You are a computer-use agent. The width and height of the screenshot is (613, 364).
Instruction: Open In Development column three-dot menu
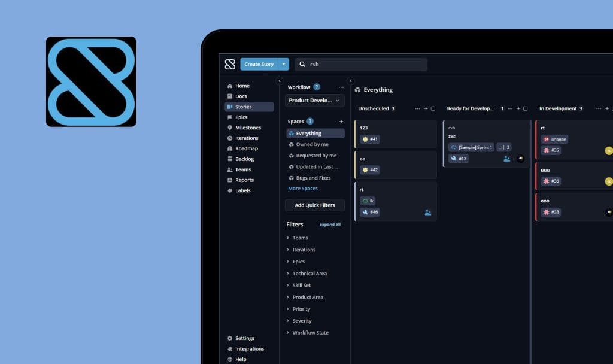[599, 108]
